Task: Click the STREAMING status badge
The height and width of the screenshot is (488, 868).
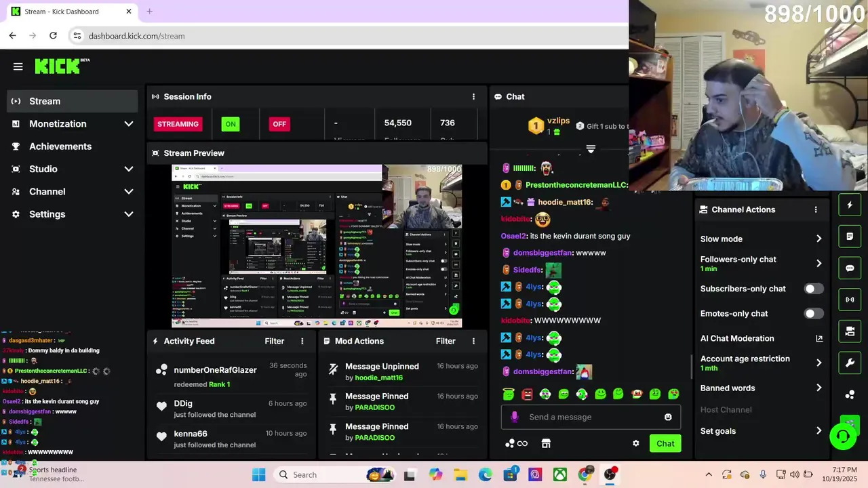Action: pyautogui.click(x=178, y=124)
